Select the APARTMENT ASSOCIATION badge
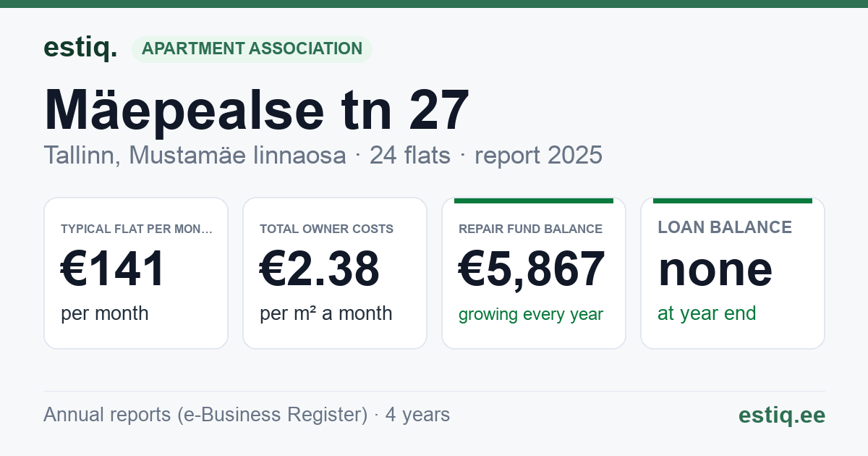This screenshot has width=868, height=456. [252, 49]
